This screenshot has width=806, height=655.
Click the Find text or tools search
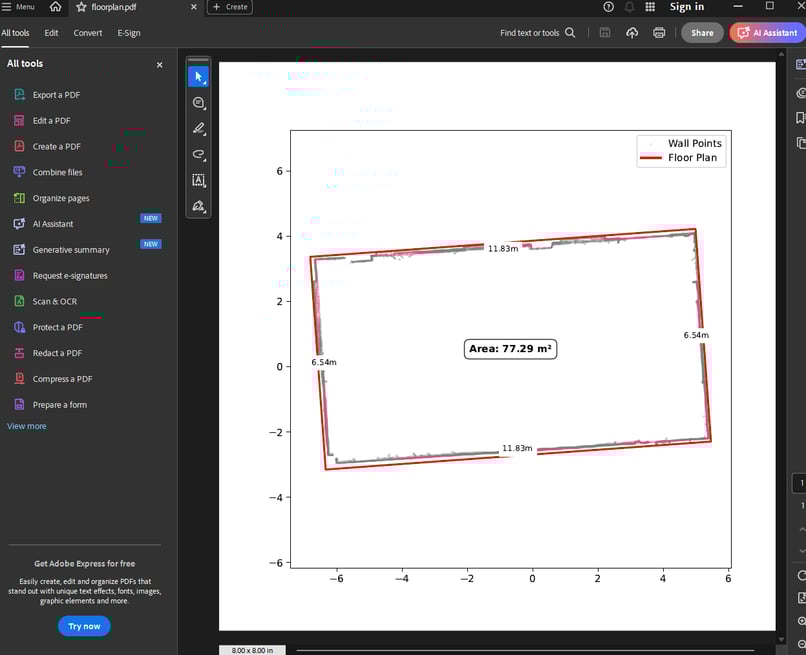[537, 33]
